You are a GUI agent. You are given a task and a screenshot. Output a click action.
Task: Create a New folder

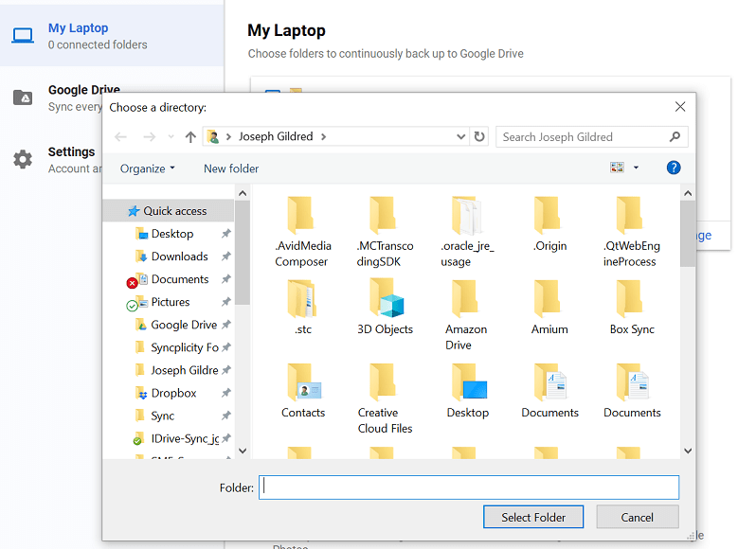click(231, 168)
